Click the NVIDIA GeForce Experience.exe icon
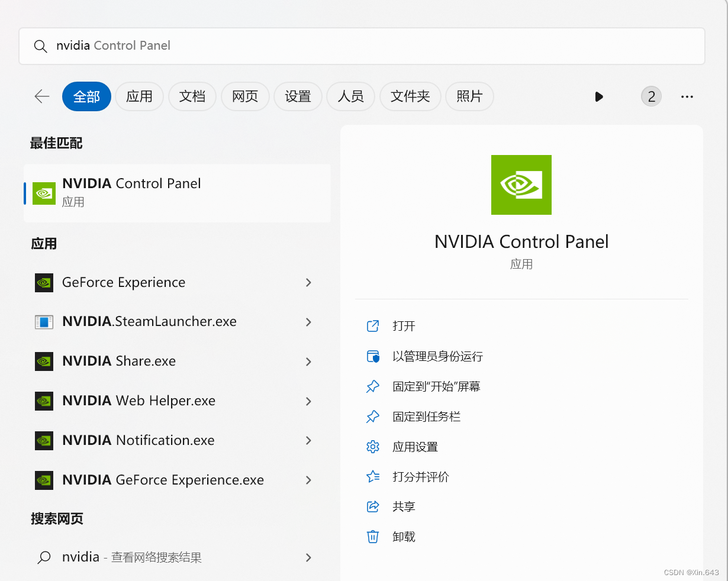 point(44,480)
